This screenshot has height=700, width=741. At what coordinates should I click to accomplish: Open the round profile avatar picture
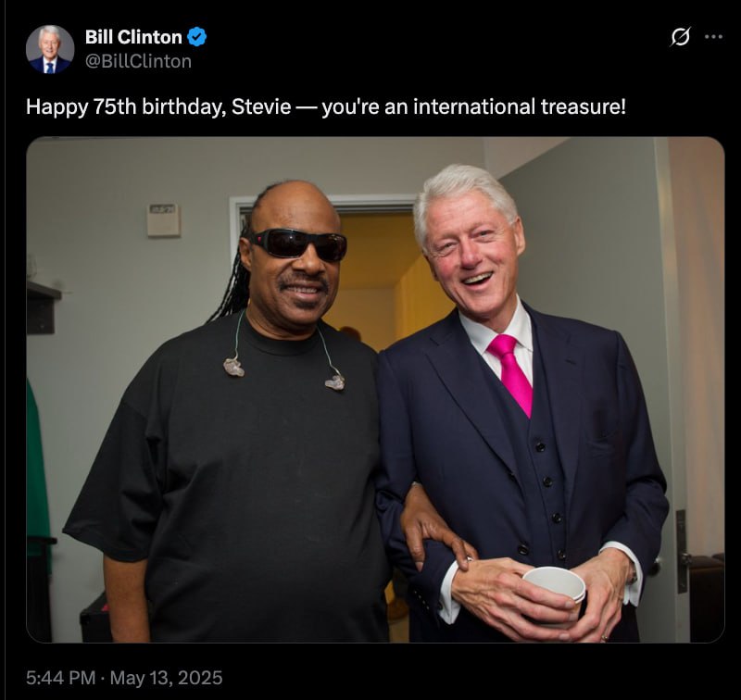(50, 49)
